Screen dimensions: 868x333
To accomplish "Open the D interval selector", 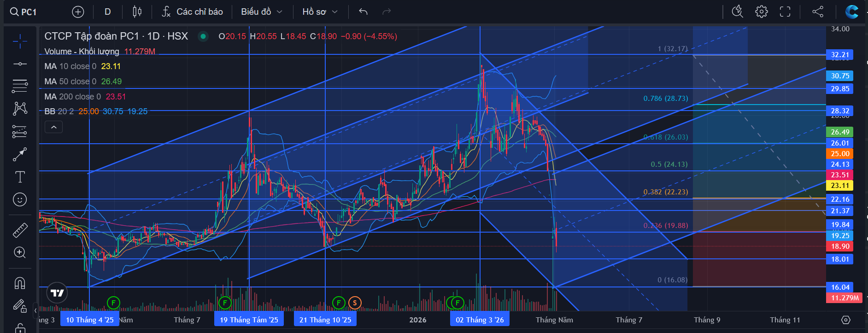I will [x=107, y=12].
